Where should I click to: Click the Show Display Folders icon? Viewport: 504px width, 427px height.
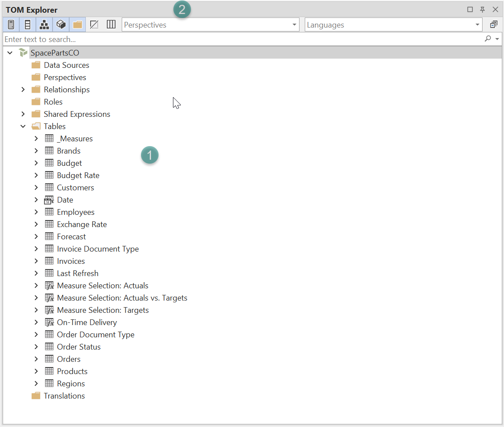pos(78,25)
